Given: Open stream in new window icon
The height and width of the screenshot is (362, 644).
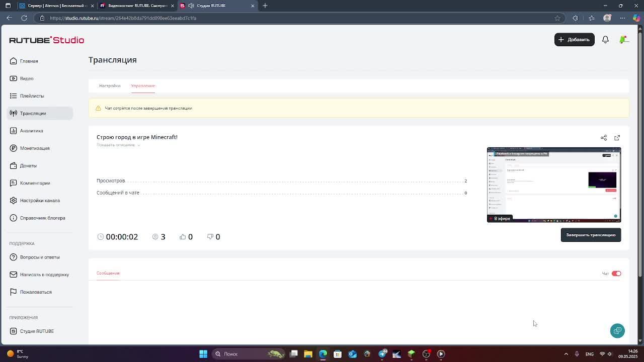Looking at the screenshot, I should coord(617,138).
